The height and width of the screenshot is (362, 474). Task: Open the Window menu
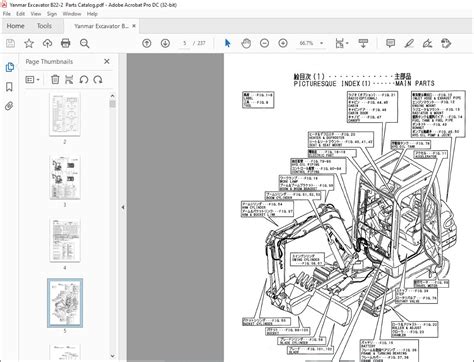tap(72, 14)
